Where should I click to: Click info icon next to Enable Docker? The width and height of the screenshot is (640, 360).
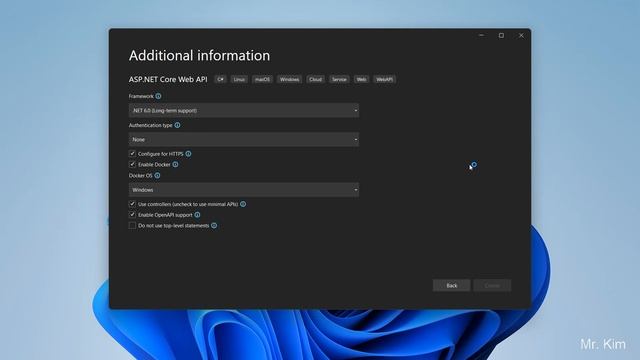[x=175, y=164]
